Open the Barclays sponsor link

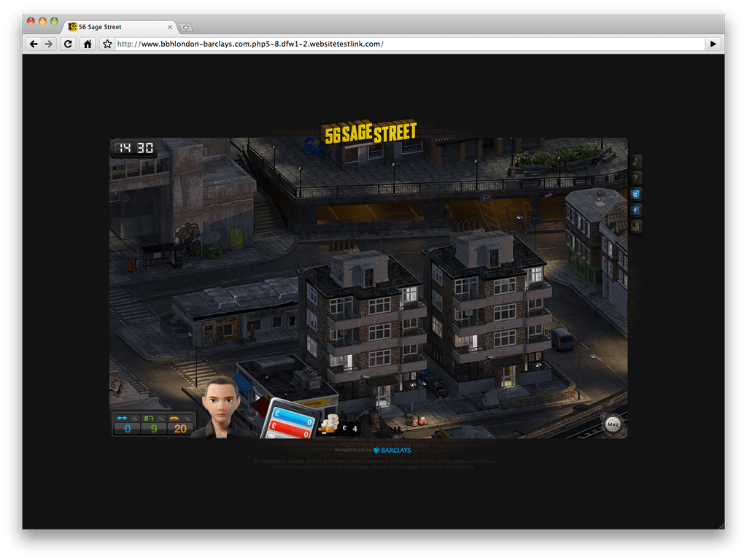392,450
